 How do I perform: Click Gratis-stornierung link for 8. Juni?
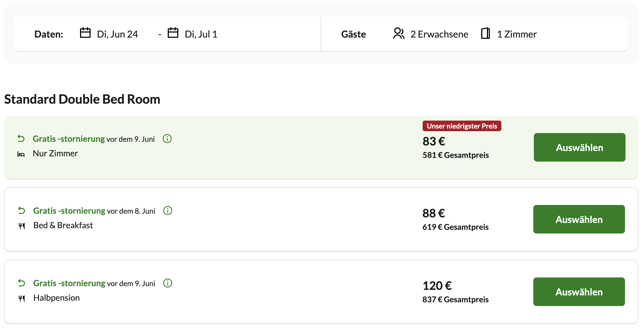point(69,211)
